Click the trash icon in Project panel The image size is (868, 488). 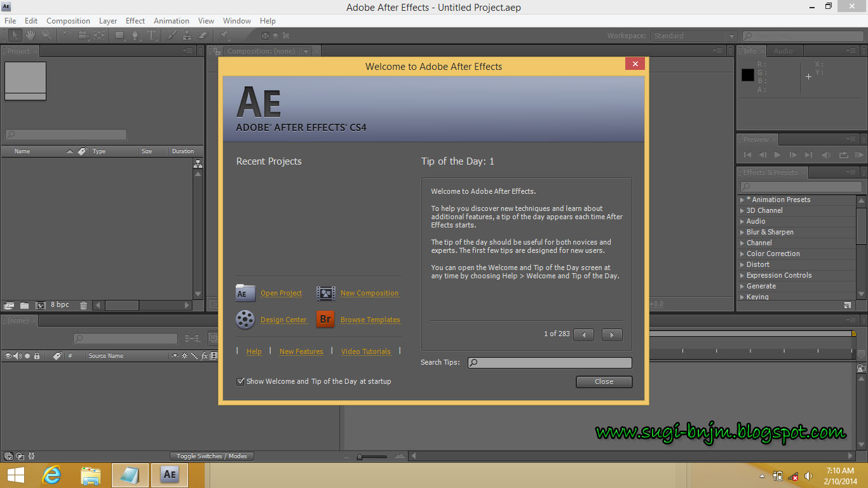(83, 305)
